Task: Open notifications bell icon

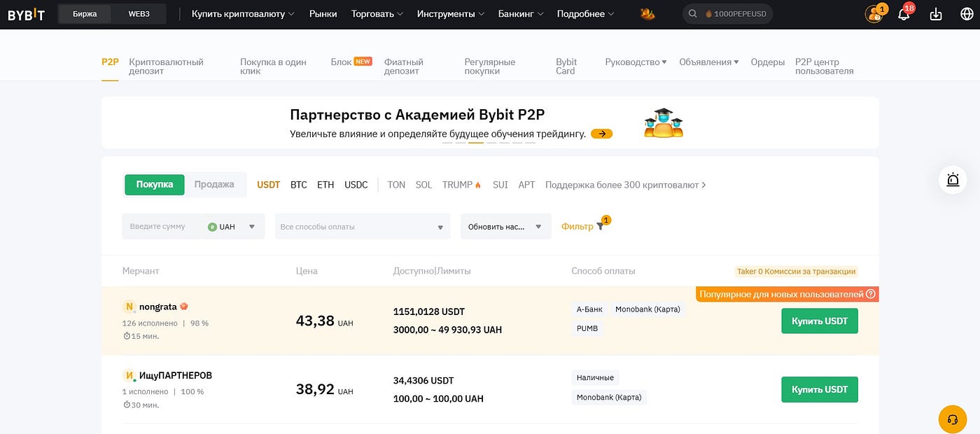Action: pos(904,13)
